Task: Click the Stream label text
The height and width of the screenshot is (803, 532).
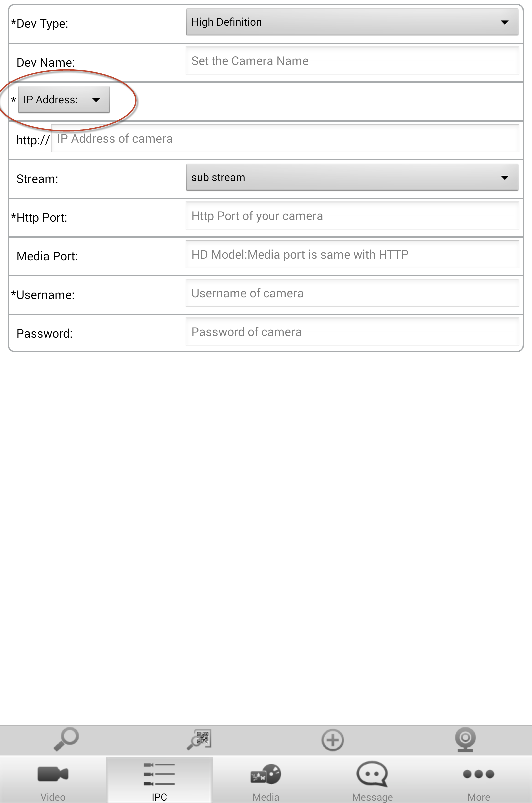Action: (x=37, y=179)
